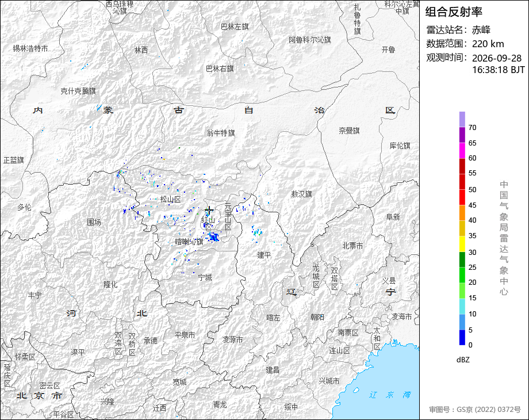This screenshot has width=529, height=420.
Task: Click the map label 凌海市
Action: [401, 316]
